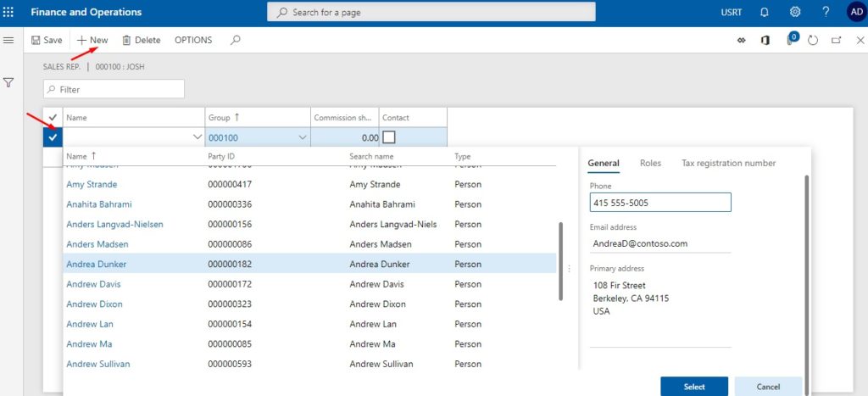Screen dimensions: 868x396
Task: Select the Andrea Dunker row link
Action: pyautogui.click(x=97, y=265)
